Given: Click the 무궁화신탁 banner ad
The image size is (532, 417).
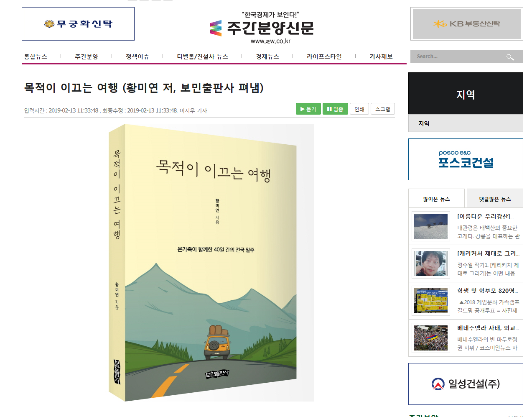Looking at the screenshot, I should click(78, 24).
